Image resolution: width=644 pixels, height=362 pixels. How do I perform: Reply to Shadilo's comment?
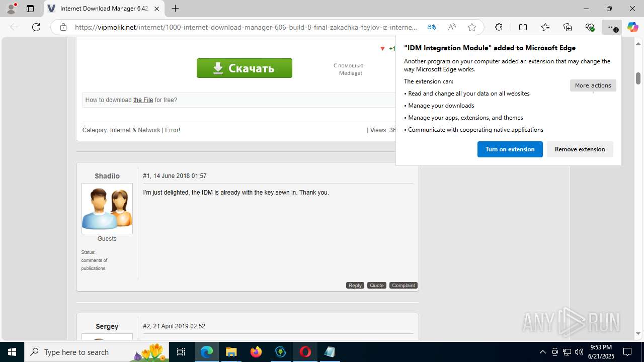(355, 286)
